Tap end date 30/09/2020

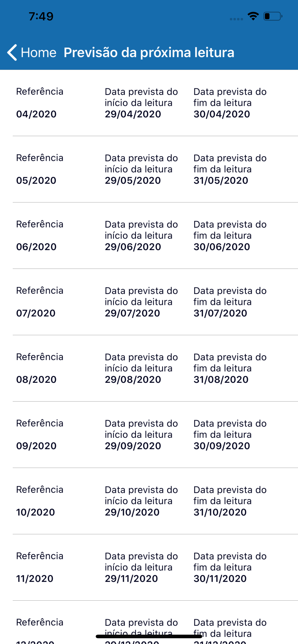tap(222, 446)
